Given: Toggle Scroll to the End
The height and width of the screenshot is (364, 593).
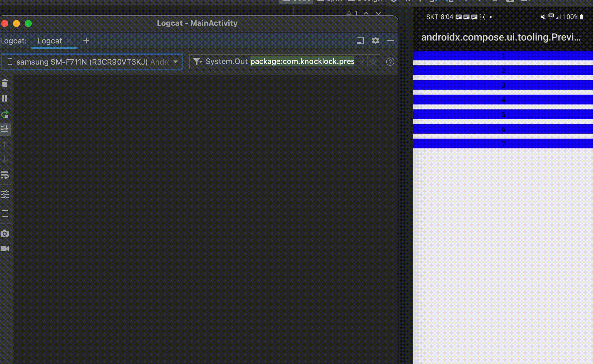Looking at the screenshot, I should [x=5, y=129].
